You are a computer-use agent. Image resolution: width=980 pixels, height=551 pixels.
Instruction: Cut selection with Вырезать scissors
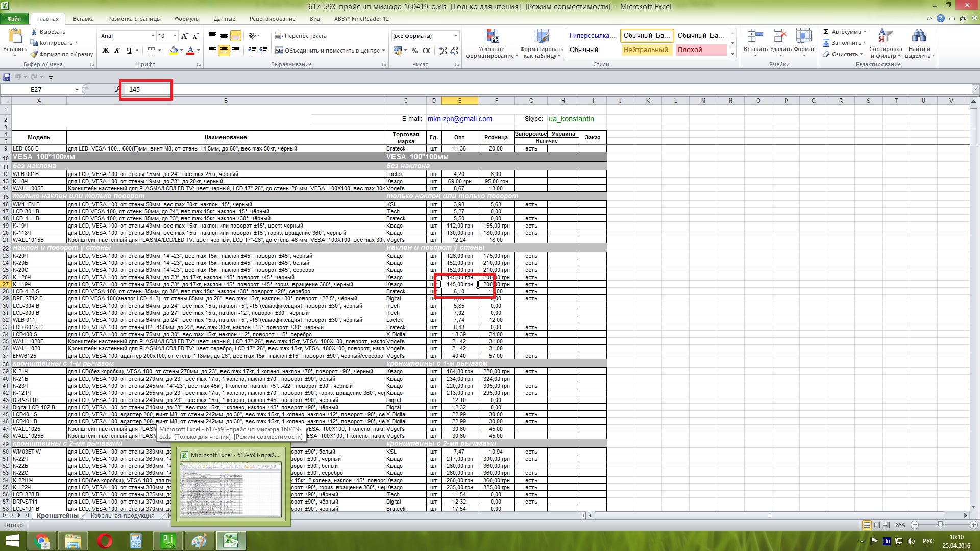pos(48,32)
